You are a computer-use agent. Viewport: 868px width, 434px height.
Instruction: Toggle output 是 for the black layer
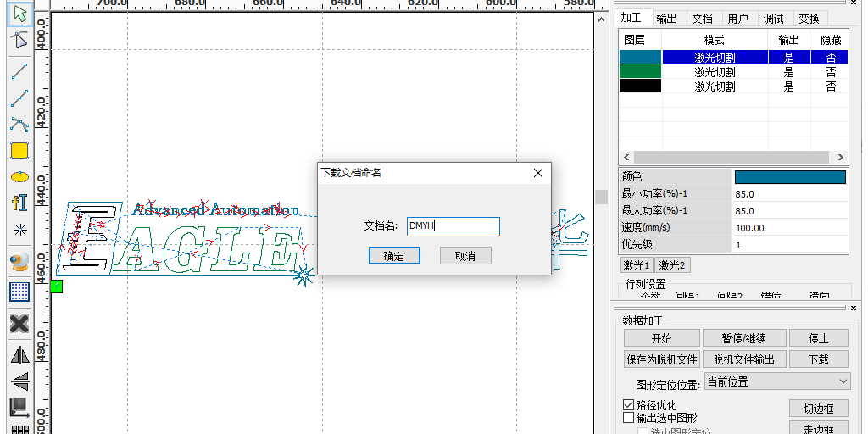click(x=789, y=86)
